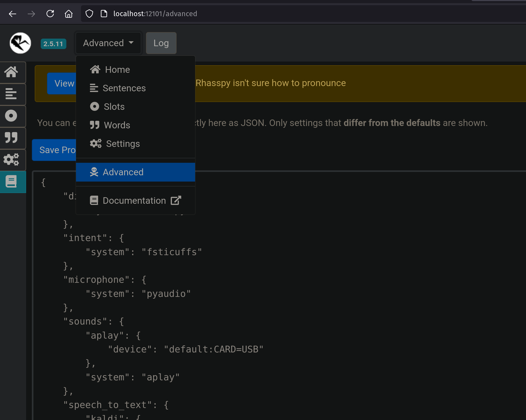Open Slots from sidebar circle icon
This screenshot has height=420, width=526.
pyautogui.click(x=11, y=116)
